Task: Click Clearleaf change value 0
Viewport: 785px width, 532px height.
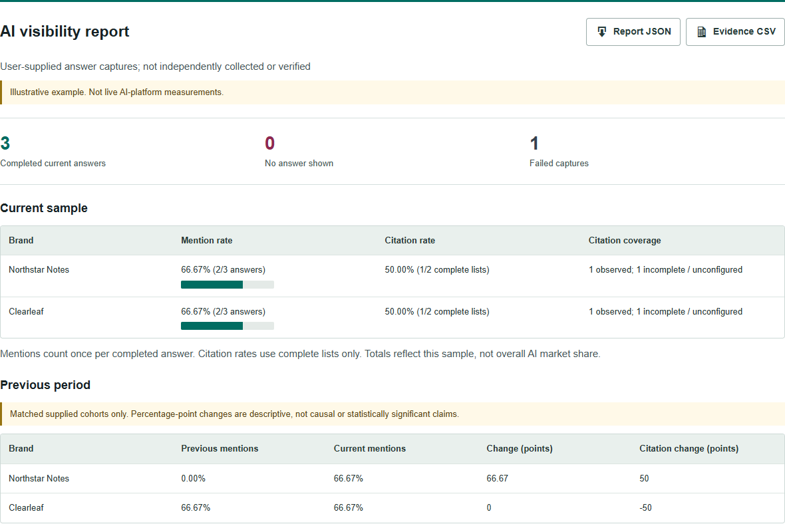Action: 488,507
